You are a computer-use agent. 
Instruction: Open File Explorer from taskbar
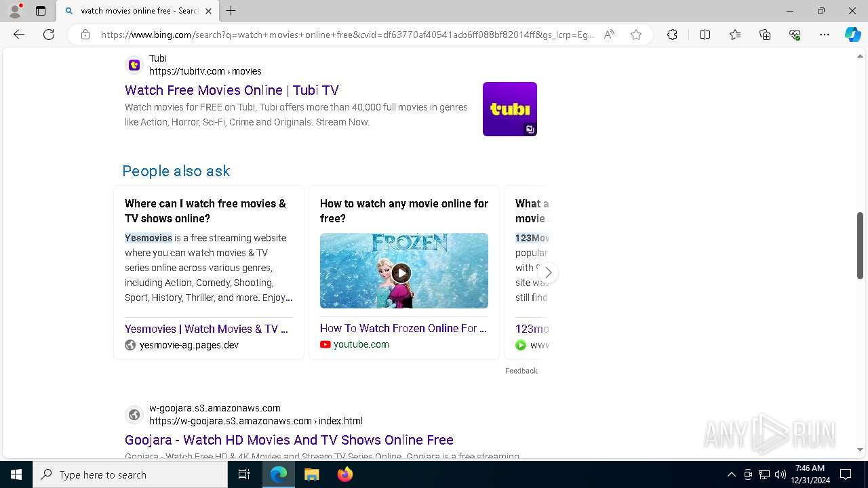(311, 474)
